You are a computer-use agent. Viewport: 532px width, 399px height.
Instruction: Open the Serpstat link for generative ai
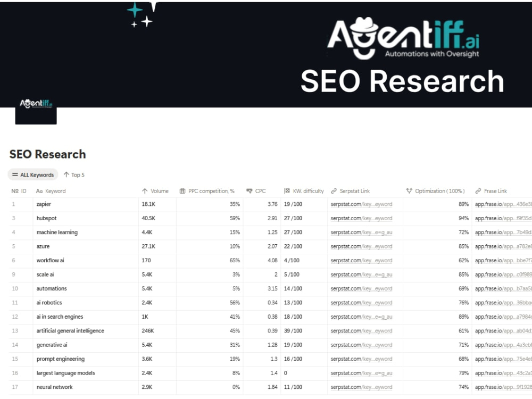click(x=361, y=345)
